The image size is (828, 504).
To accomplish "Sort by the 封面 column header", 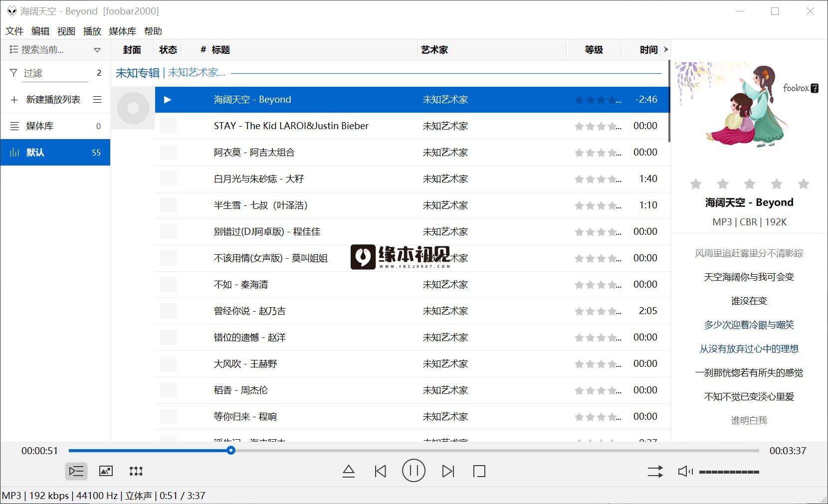I will pos(132,50).
